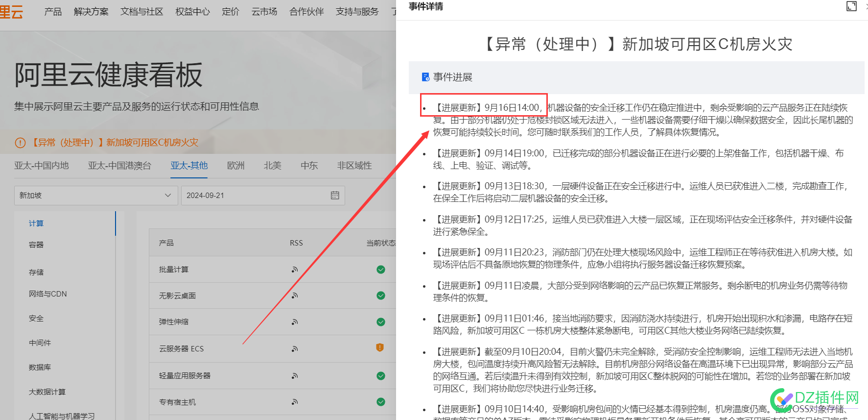Switch to the 非区域性 tab
The width and height of the screenshot is (868, 420).
(x=354, y=166)
